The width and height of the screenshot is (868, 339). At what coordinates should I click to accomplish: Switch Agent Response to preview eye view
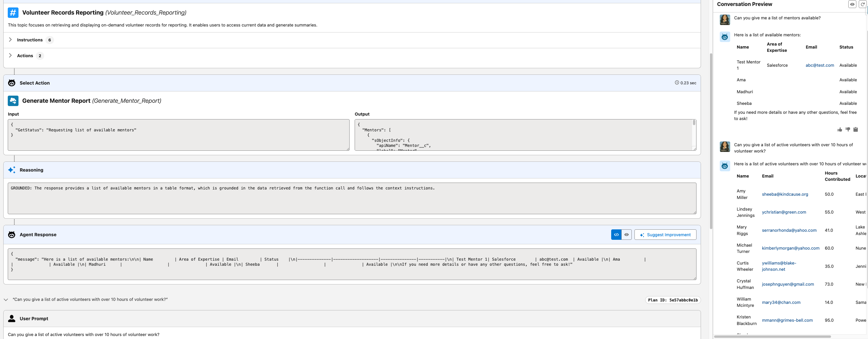pos(626,235)
